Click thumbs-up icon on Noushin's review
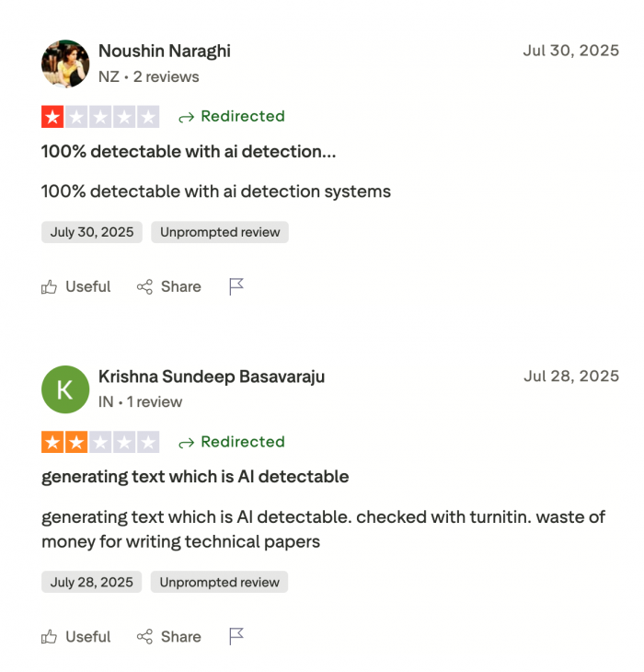This screenshot has height=672, width=644. point(50,287)
